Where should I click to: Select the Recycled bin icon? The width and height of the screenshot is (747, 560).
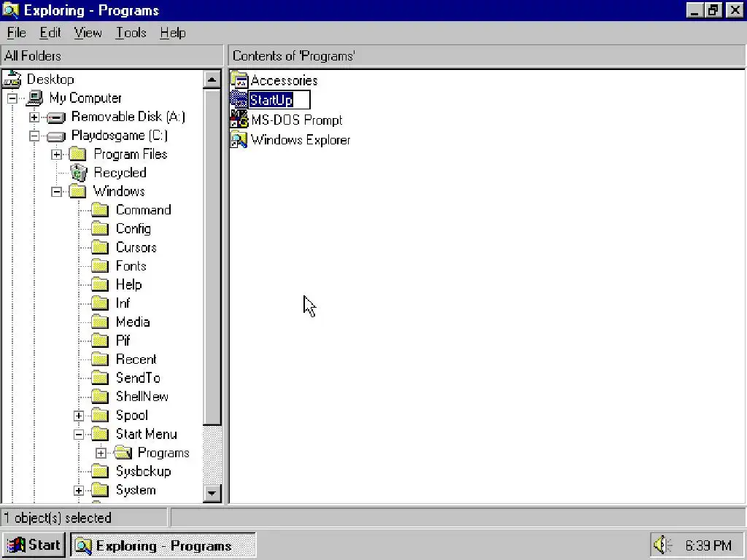[x=79, y=173]
